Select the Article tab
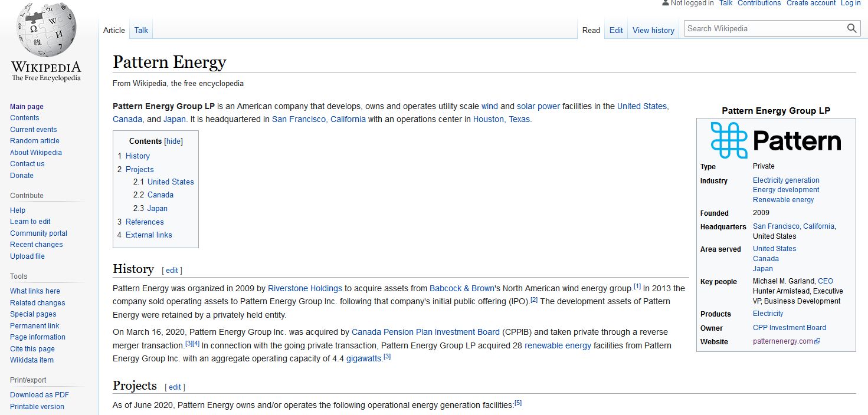Screen dimensions: 868x415 pos(114,30)
